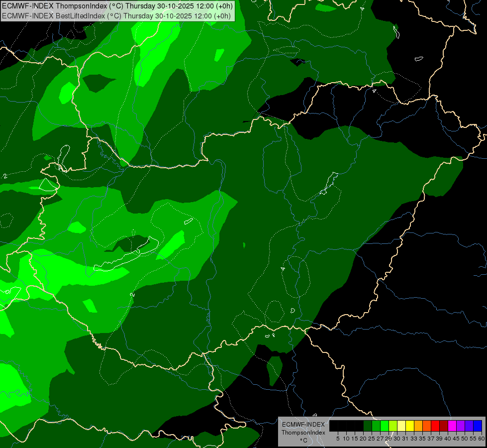487x448 pixels.
Task: Click the dark green 20-25 legend swatch
Action: [x=368, y=426]
